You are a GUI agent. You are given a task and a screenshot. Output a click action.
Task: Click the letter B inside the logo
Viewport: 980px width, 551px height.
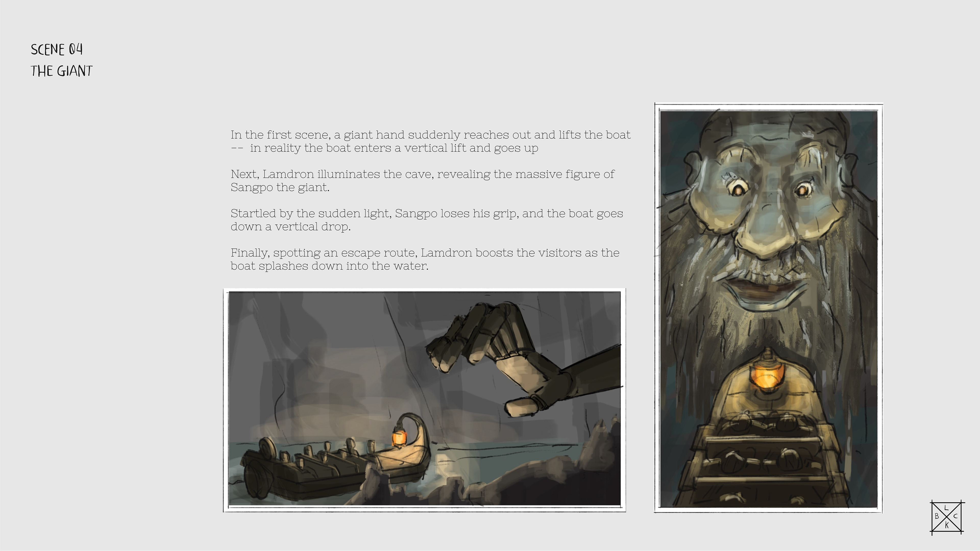click(x=937, y=516)
